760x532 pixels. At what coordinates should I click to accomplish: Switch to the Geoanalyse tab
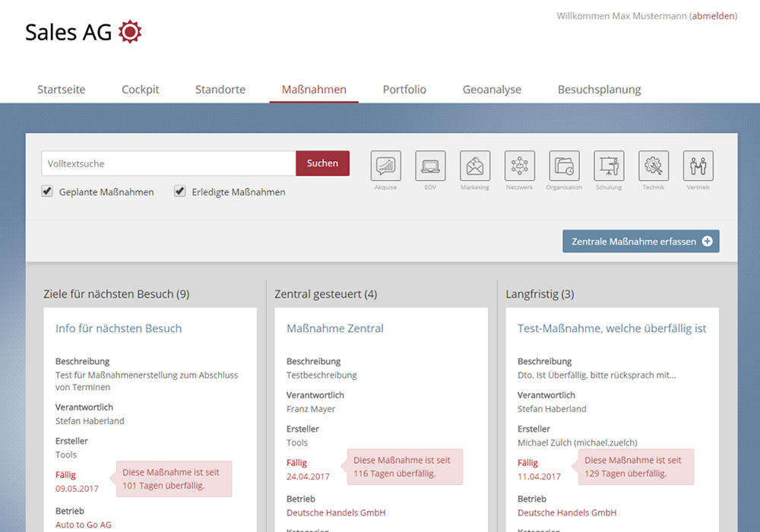click(492, 90)
